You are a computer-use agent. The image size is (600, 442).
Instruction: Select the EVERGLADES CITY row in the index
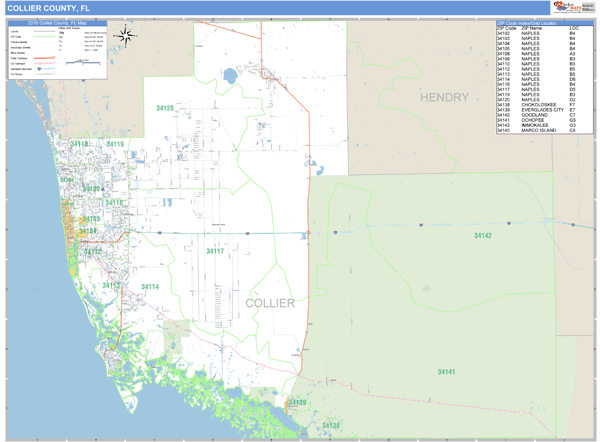(543, 109)
